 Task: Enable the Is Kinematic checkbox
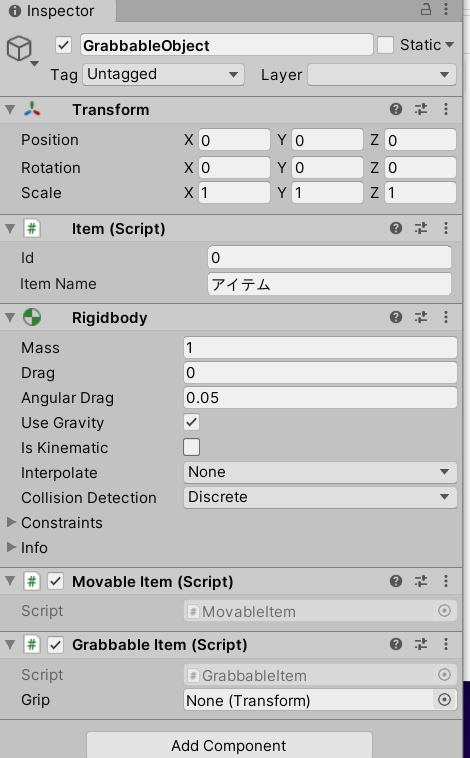(x=191, y=447)
